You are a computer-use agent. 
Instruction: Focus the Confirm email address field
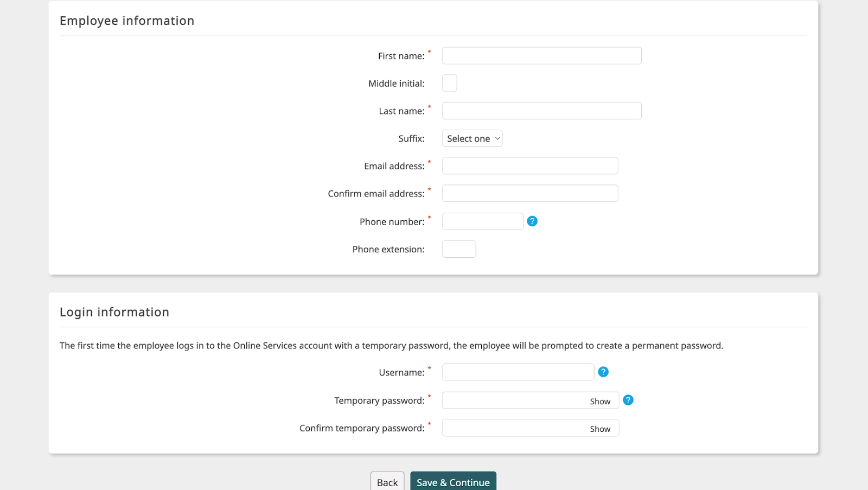[529, 194]
